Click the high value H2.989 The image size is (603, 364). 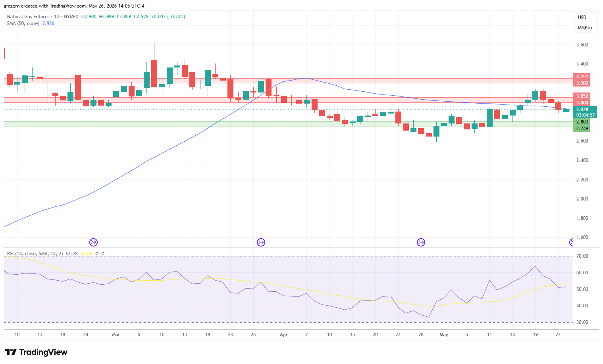coord(106,17)
